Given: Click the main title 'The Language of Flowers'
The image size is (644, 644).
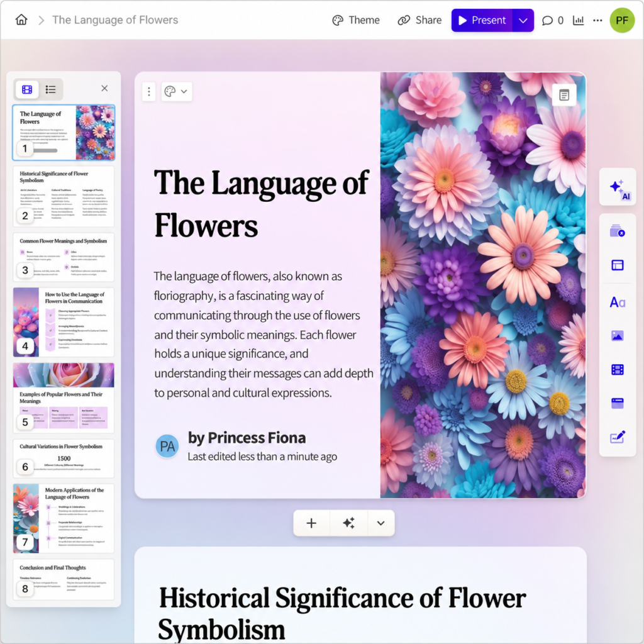Looking at the screenshot, I should (261, 204).
